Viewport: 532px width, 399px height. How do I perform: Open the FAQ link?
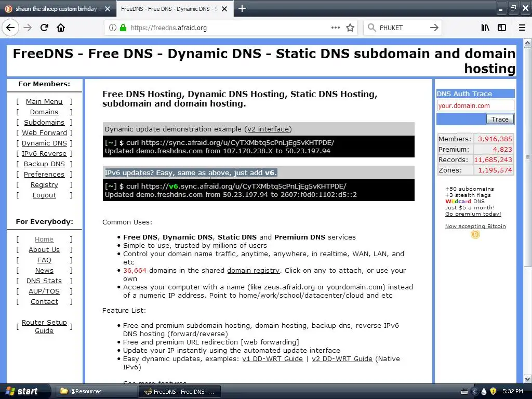pos(44,260)
